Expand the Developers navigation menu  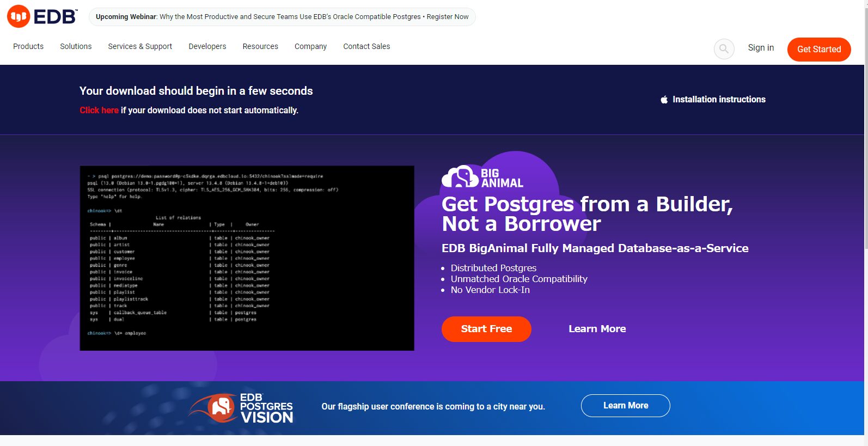click(x=207, y=46)
